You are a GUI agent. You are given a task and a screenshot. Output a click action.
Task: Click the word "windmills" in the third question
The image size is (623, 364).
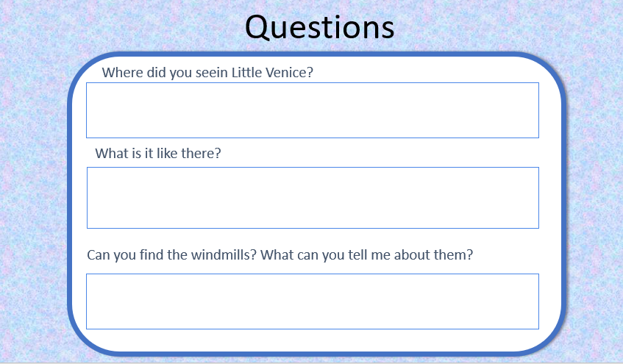[224, 254]
